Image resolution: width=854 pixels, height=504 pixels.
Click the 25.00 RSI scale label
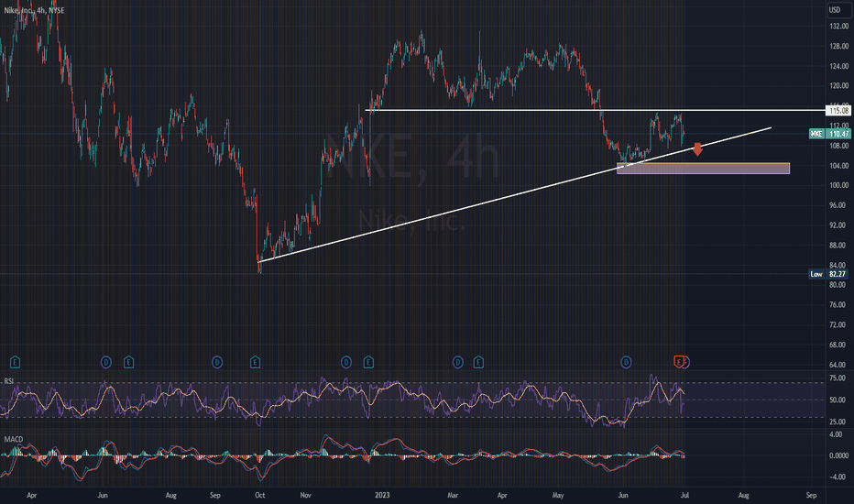pos(838,422)
